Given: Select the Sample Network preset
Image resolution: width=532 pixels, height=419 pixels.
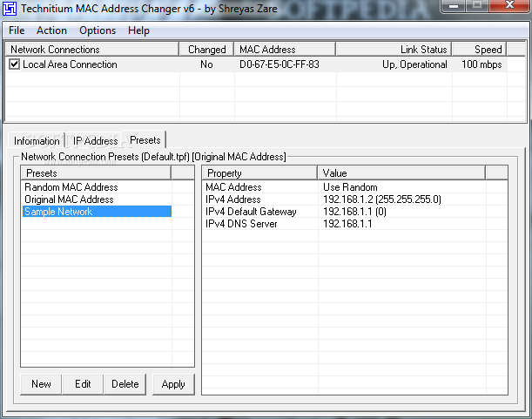Looking at the screenshot, I should point(97,212).
